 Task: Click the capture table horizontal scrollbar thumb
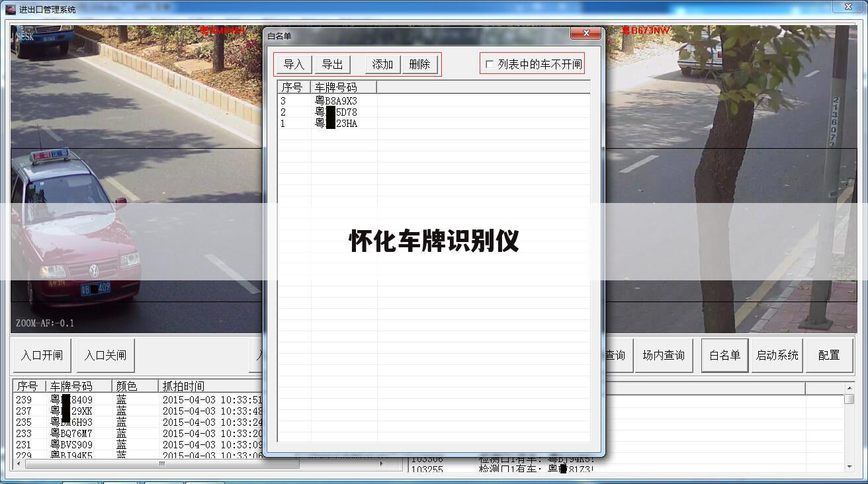tap(161, 464)
